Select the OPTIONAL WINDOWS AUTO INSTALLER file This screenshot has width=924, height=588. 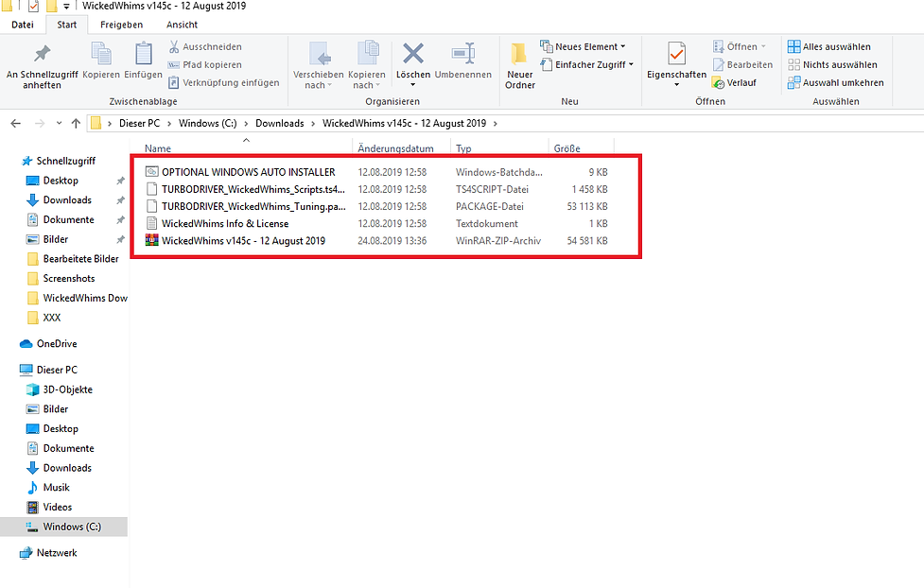click(x=248, y=172)
